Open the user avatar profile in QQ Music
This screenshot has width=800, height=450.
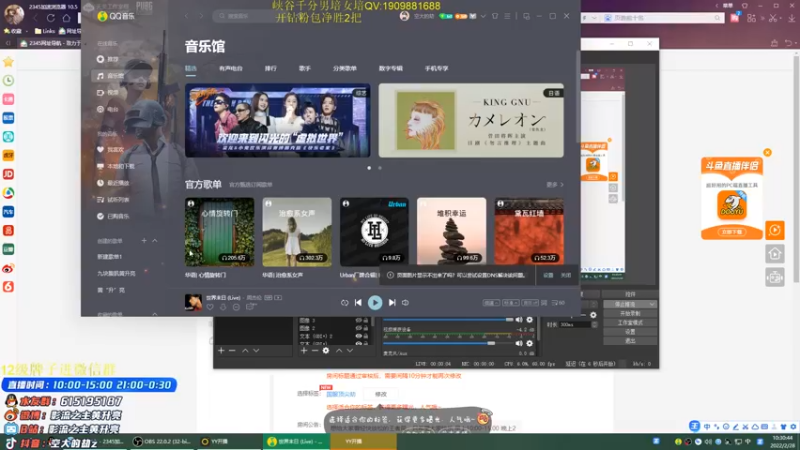point(405,16)
